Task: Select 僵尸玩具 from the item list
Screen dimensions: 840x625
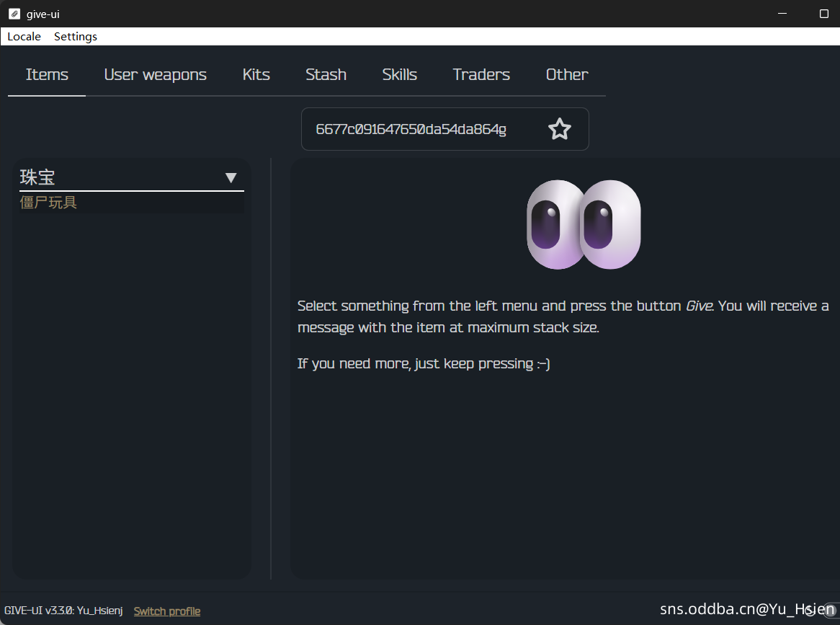Action: (48, 203)
